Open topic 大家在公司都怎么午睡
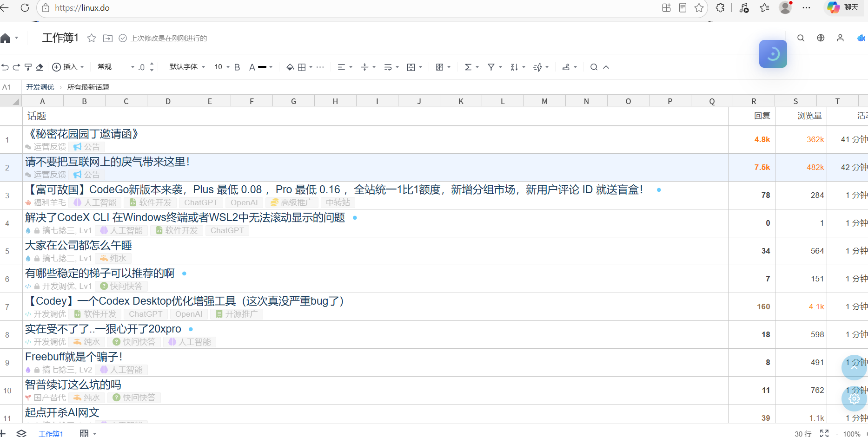Viewport: 868px width, 437px height. pos(79,246)
